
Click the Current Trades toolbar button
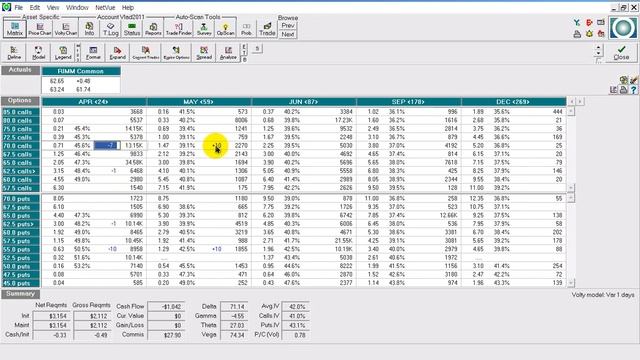pos(145,53)
